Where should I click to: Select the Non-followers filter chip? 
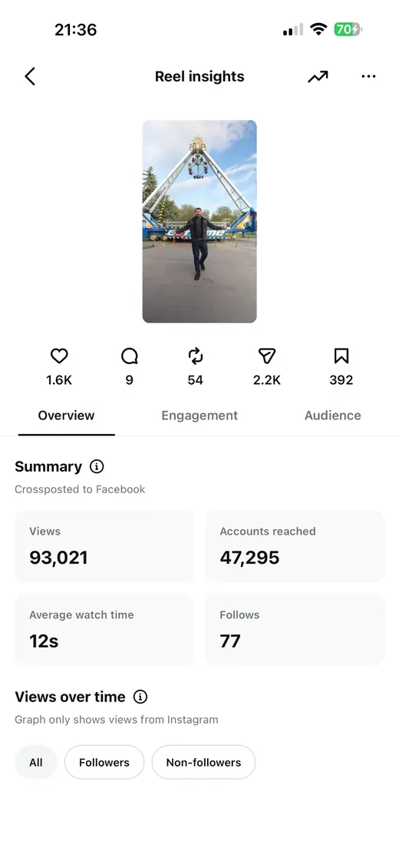pyautogui.click(x=203, y=762)
